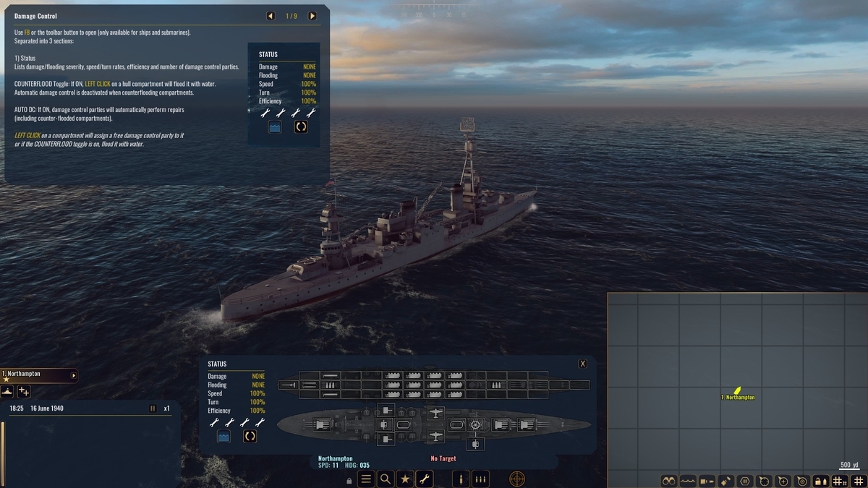Viewport: 868px width, 488px height.
Task: Open the magnifier search tool
Action: click(x=386, y=479)
